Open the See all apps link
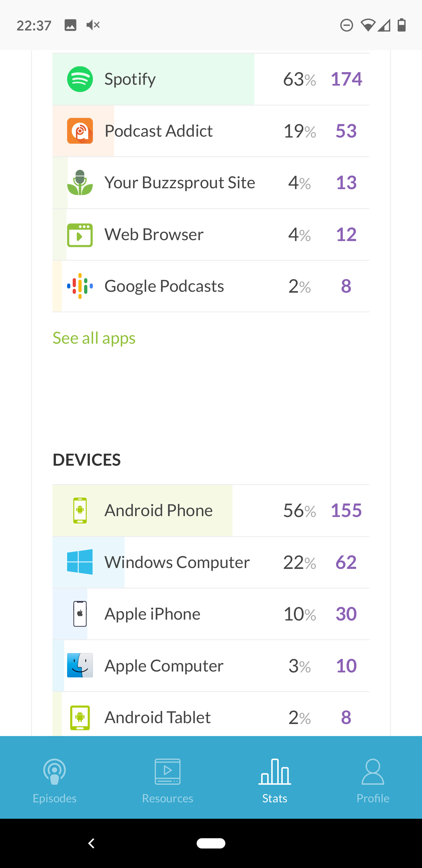This screenshot has height=868, width=422. 94,338
